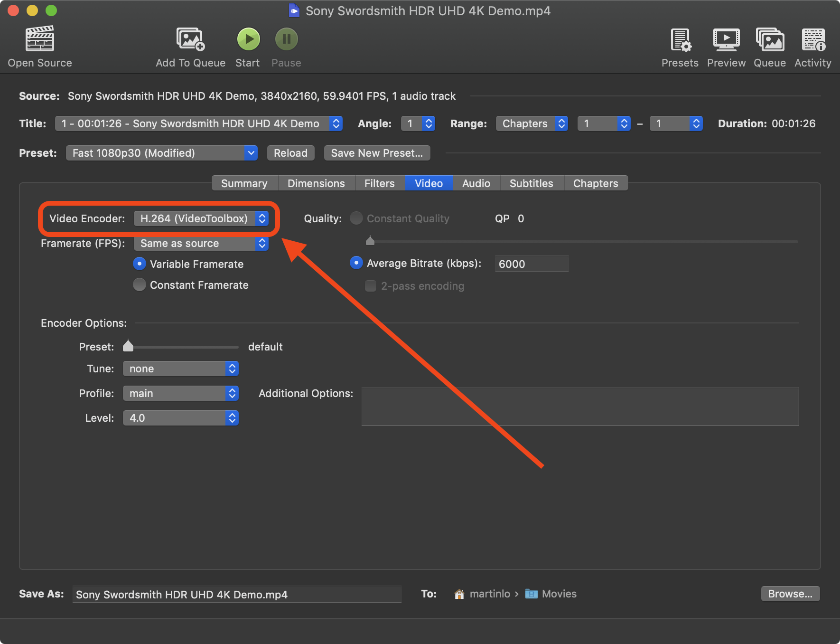The image size is (840, 644).
Task: Open the Video Encoder dropdown
Action: [x=201, y=218]
